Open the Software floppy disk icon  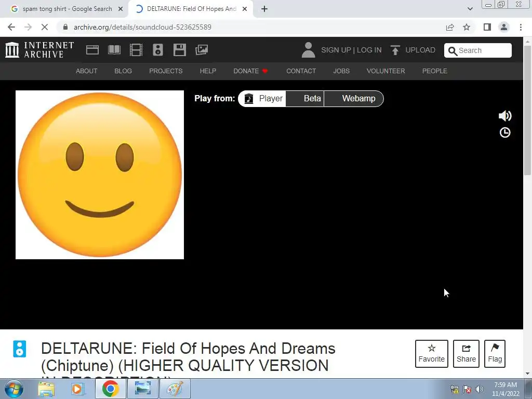point(179,50)
